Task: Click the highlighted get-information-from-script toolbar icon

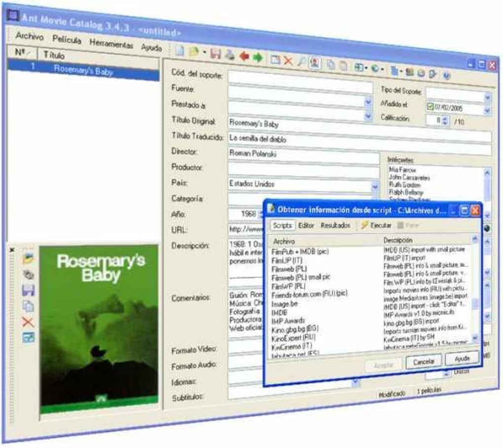Action: coord(315,63)
